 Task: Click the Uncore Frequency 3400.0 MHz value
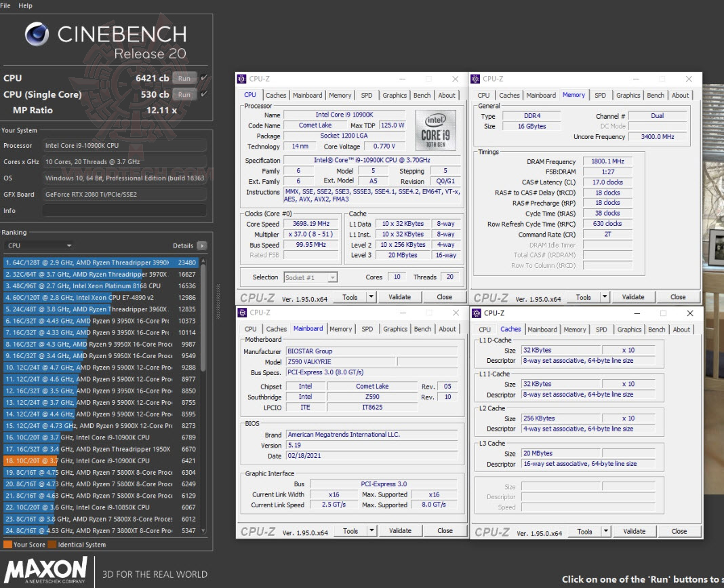click(658, 137)
